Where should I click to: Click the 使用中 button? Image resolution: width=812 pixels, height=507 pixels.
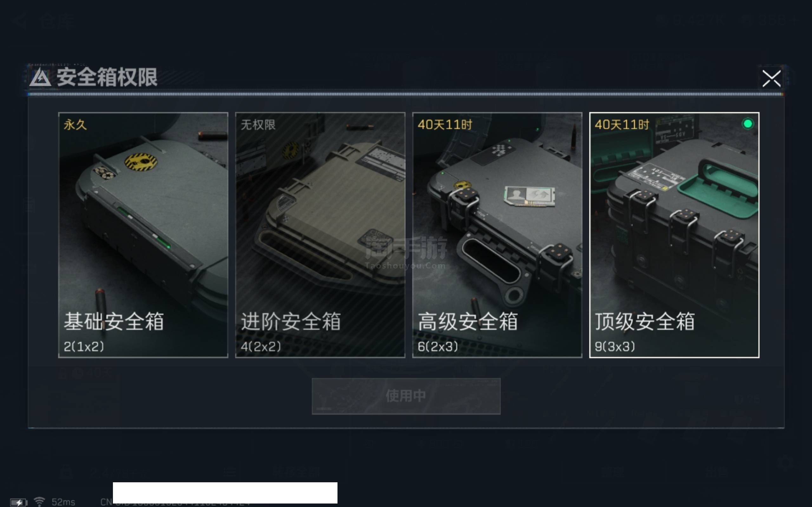click(406, 396)
